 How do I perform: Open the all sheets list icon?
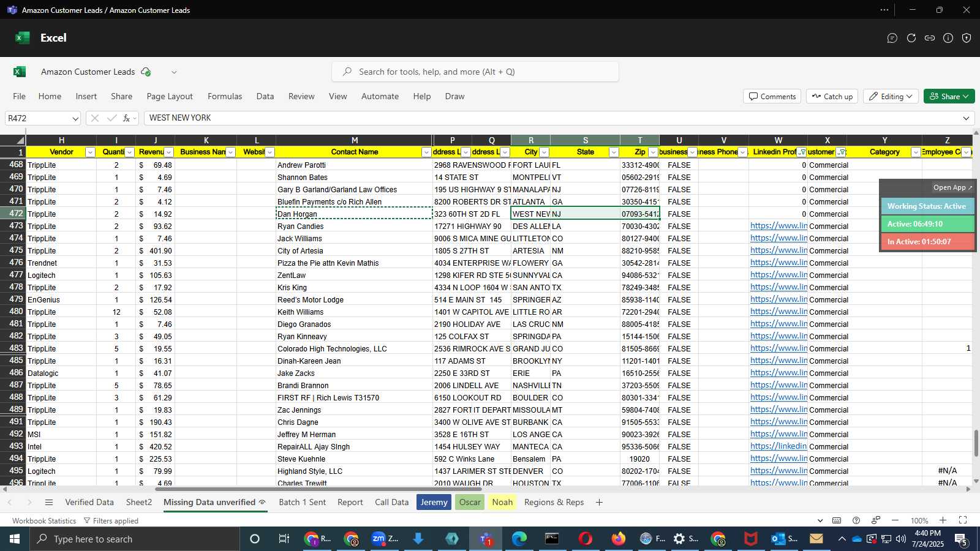tap(49, 502)
